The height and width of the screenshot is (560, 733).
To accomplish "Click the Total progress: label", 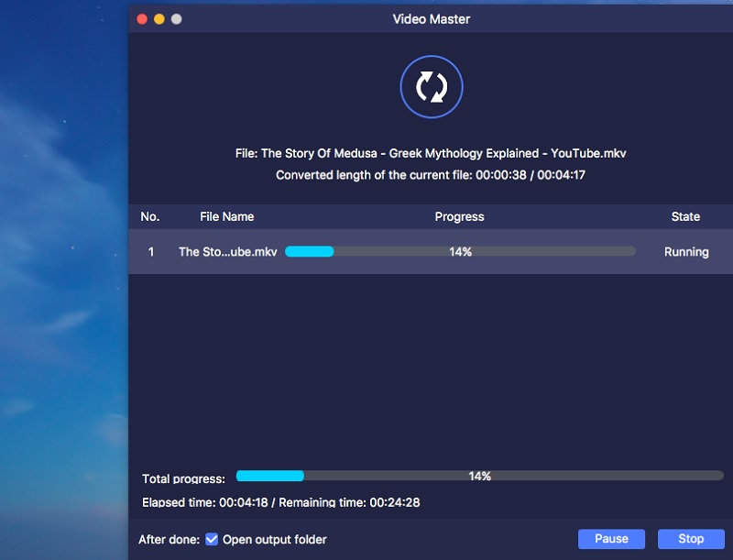I will pos(183,478).
